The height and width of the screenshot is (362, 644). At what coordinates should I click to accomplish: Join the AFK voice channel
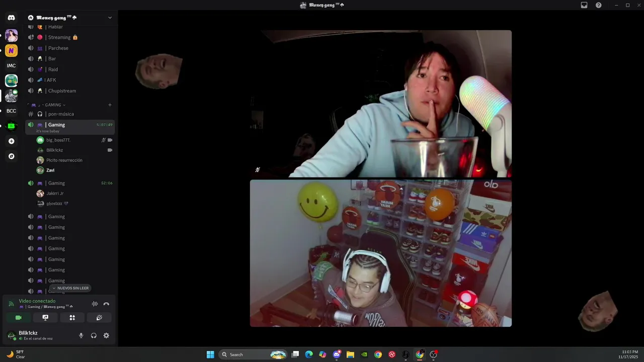[70, 80]
